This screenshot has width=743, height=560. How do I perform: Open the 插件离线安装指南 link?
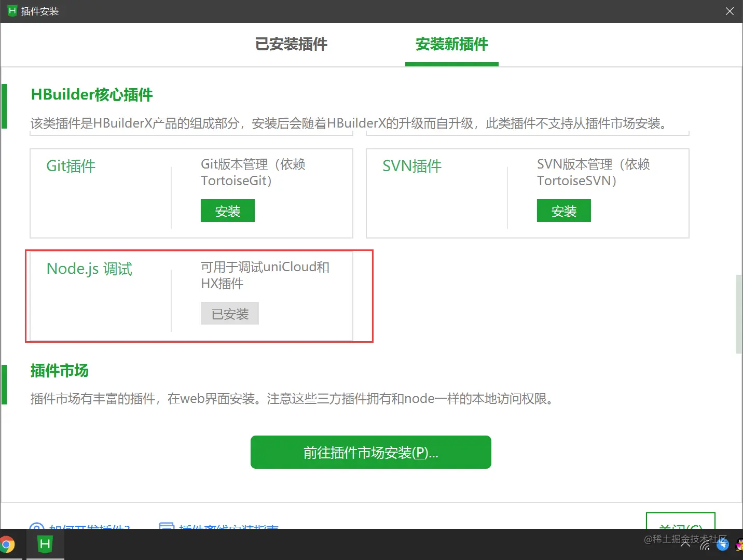(x=228, y=527)
